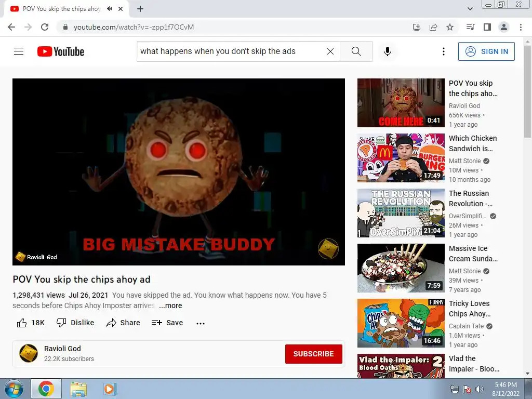
Task: Mute tab using speaker icon
Action: click(109, 9)
